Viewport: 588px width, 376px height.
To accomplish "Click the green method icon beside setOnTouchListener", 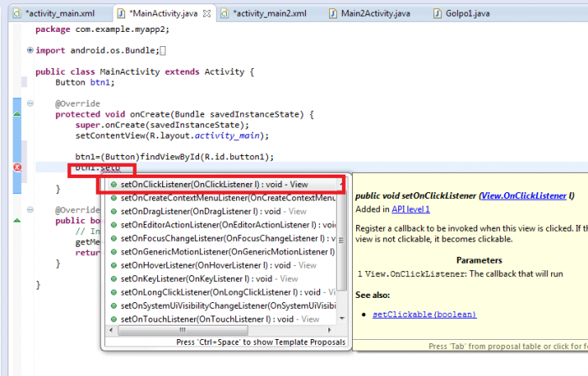I will click(113, 320).
